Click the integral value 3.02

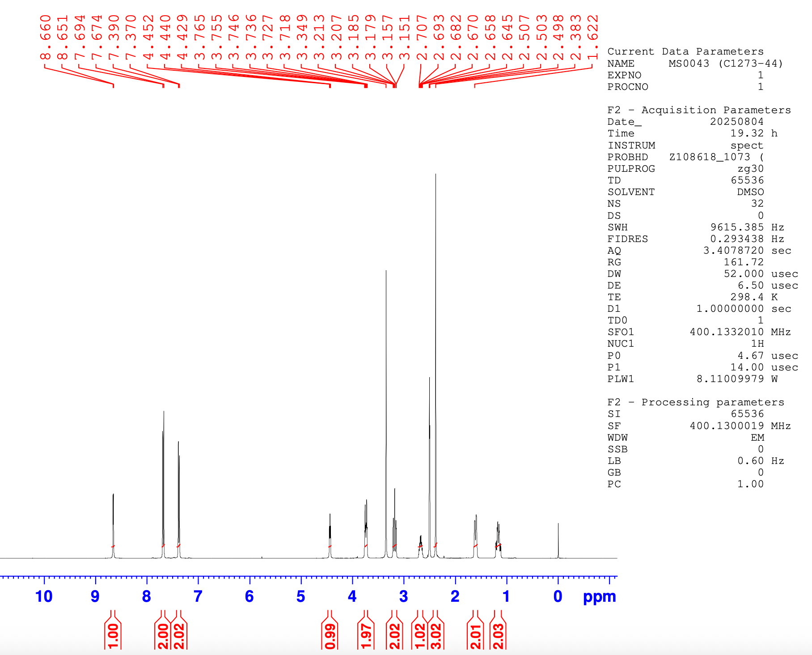point(436,636)
